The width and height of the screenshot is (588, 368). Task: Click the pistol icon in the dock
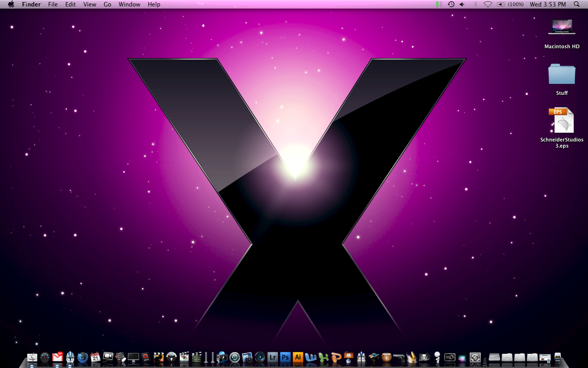399,358
